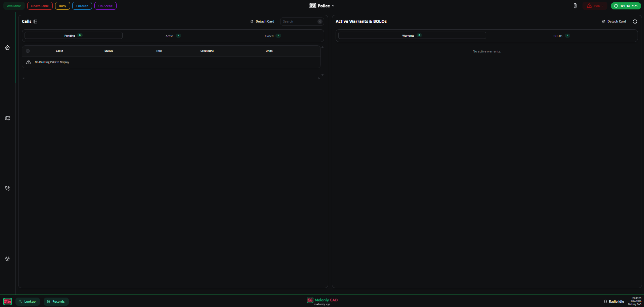
Task: Open the Records button
Action: point(56,302)
